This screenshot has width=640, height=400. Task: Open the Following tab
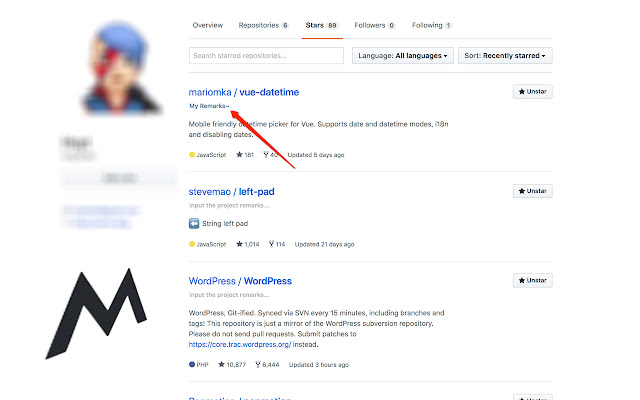pyautogui.click(x=431, y=25)
